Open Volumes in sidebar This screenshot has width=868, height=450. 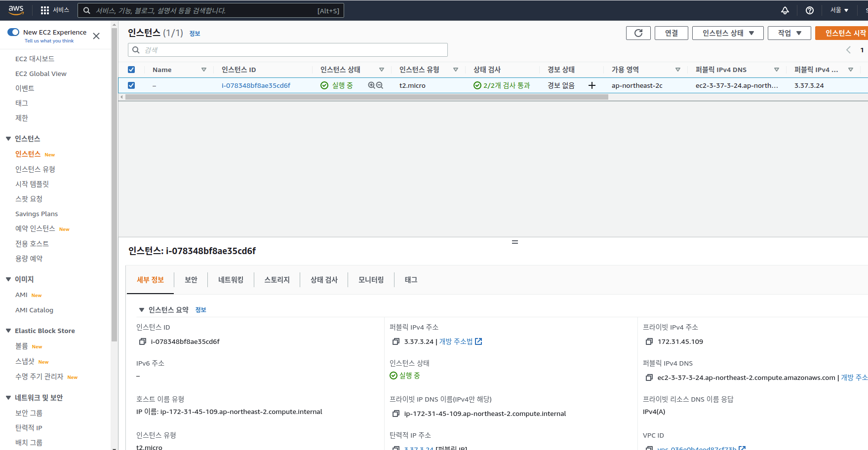(22, 346)
